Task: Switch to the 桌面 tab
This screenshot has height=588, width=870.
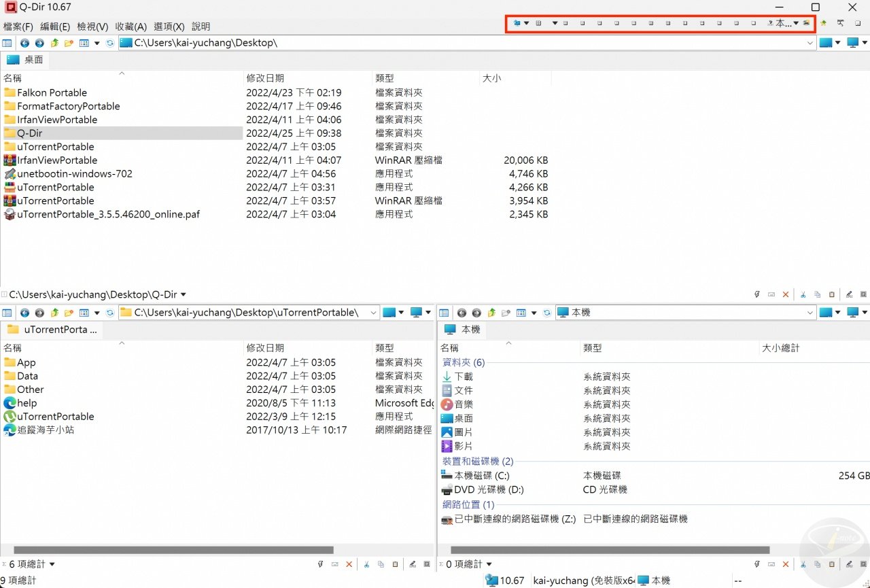Action: coord(26,60)
